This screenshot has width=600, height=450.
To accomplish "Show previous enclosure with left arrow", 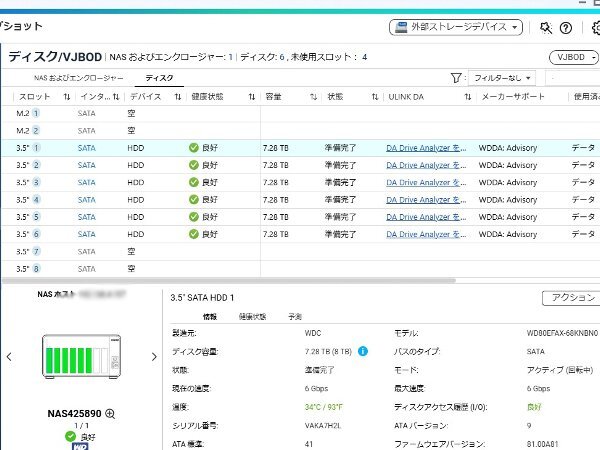I will [x=9, y=357].
